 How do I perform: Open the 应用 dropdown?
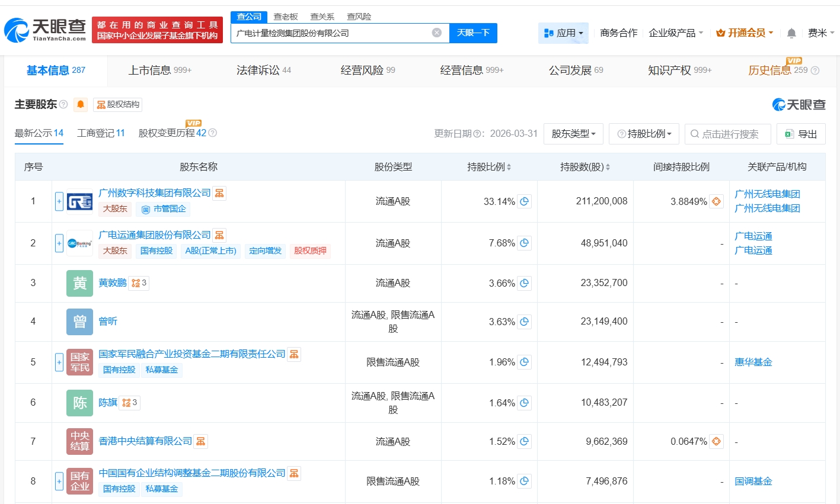[563, 33]
